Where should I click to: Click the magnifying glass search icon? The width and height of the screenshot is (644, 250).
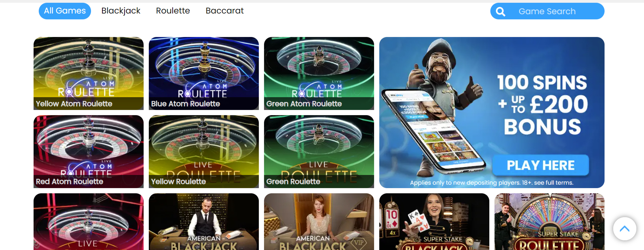click(500, 12)
